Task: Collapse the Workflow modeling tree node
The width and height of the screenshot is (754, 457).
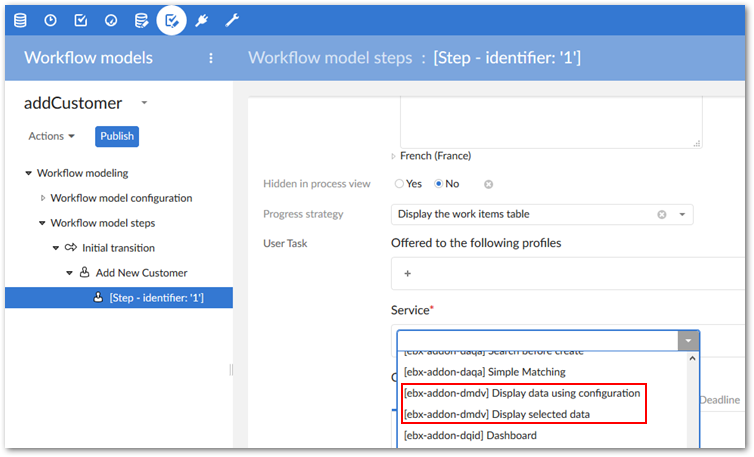Action: 28,173
